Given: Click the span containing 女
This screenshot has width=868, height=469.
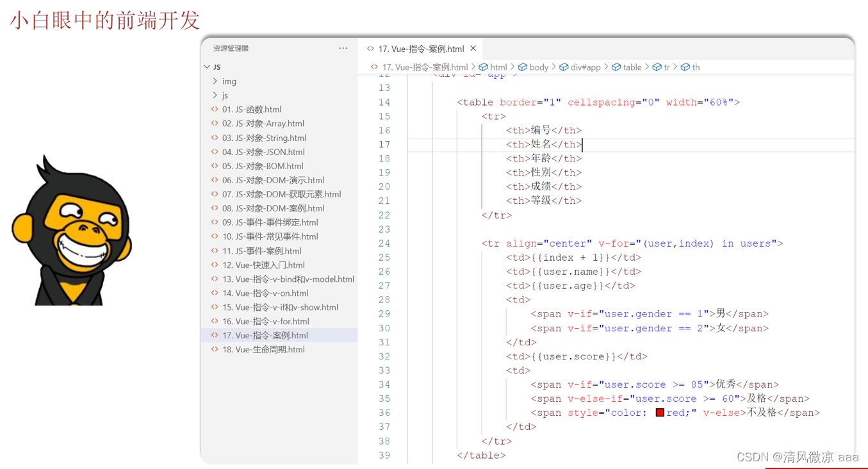Looking at the screenshot, I should point(650,328).
